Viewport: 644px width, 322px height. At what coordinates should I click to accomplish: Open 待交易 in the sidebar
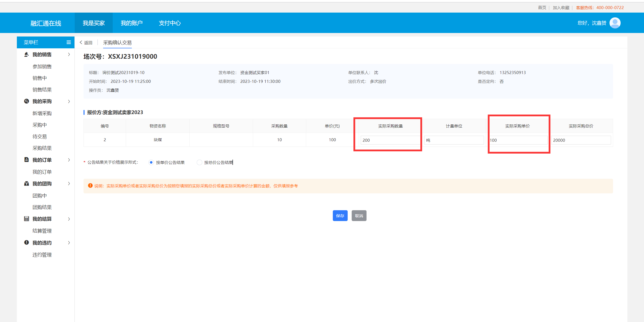(x=39, y=136)
